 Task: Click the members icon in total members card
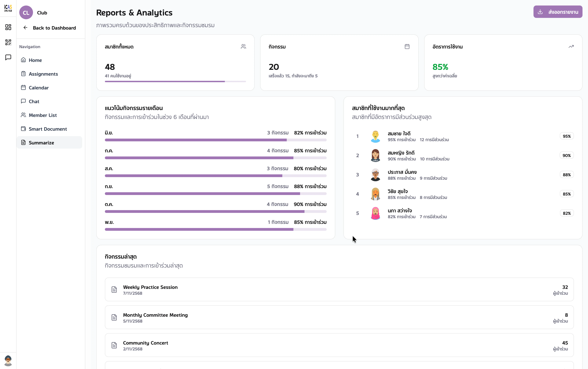click(243, 46)
